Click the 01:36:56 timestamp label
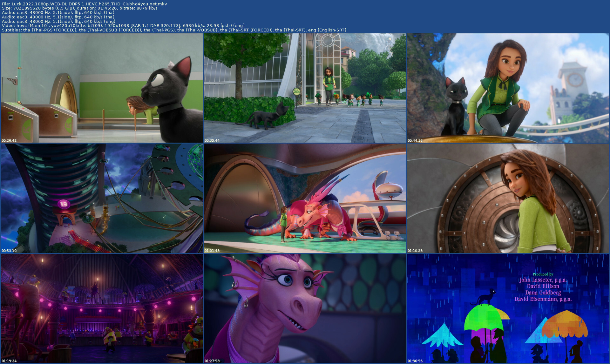The image size is (610, 364). pos(415,361)
